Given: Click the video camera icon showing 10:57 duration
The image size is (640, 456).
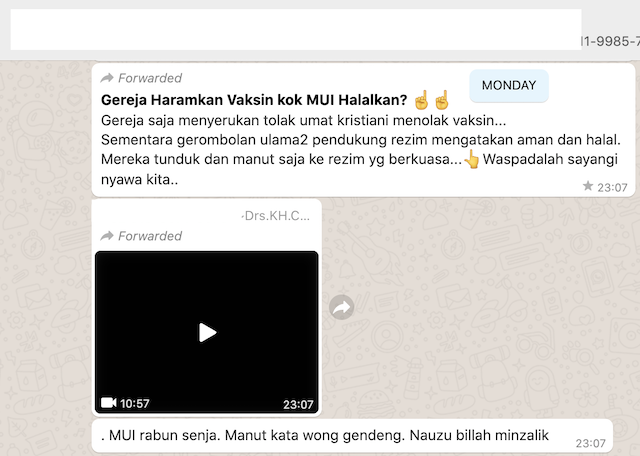Looking at the screenshot, I should pos(109,403).
